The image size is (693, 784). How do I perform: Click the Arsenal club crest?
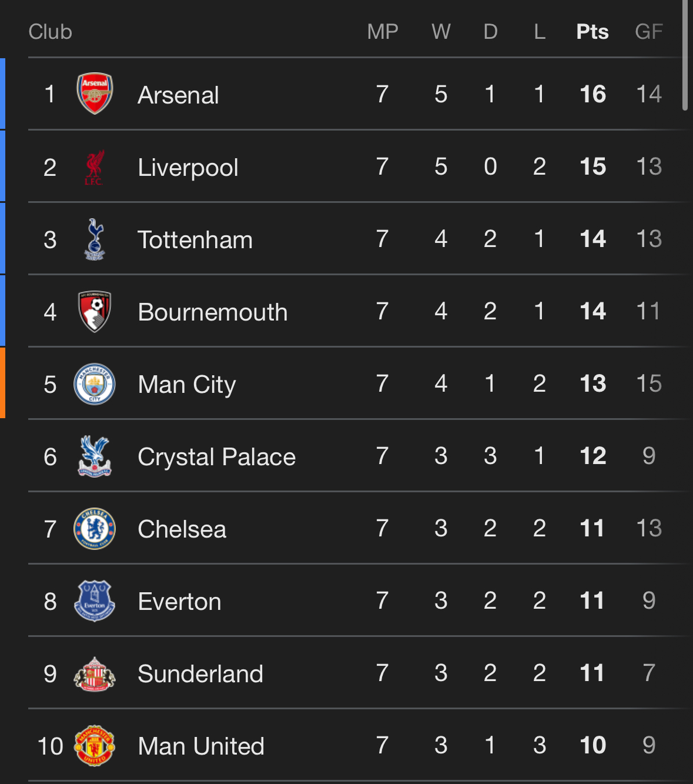point(95,94)
